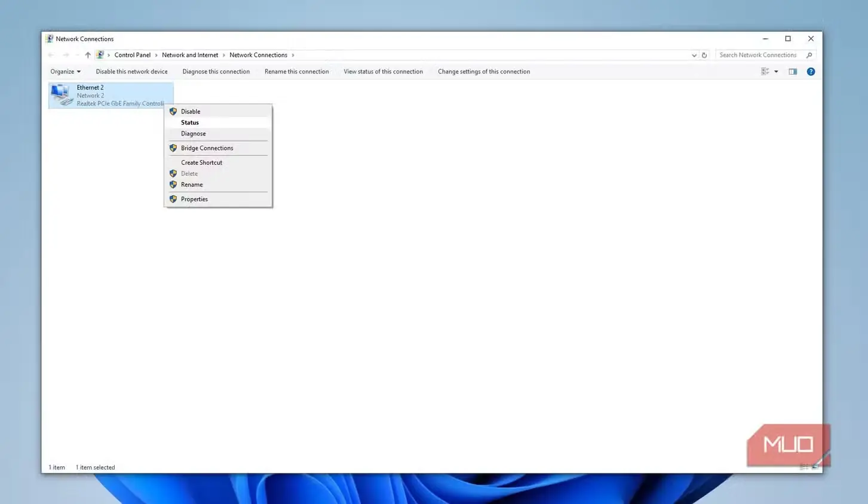Select Disable in the context menu

click(x=218, y=112)
